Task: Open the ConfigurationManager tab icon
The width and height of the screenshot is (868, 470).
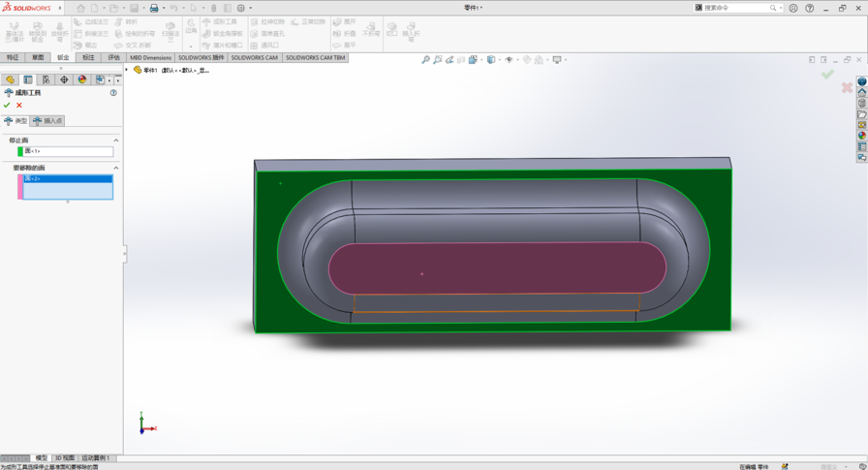Action: (46, 79)
